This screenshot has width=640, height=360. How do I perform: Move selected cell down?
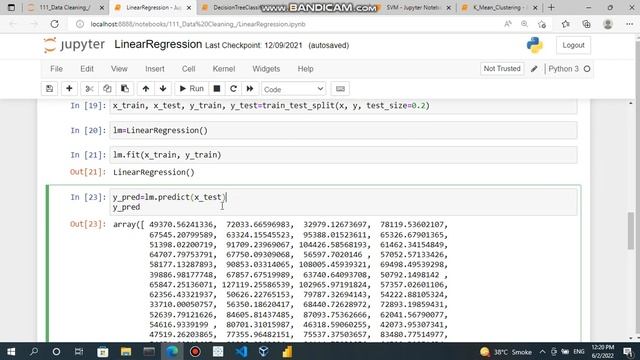[x=163, y=89]
